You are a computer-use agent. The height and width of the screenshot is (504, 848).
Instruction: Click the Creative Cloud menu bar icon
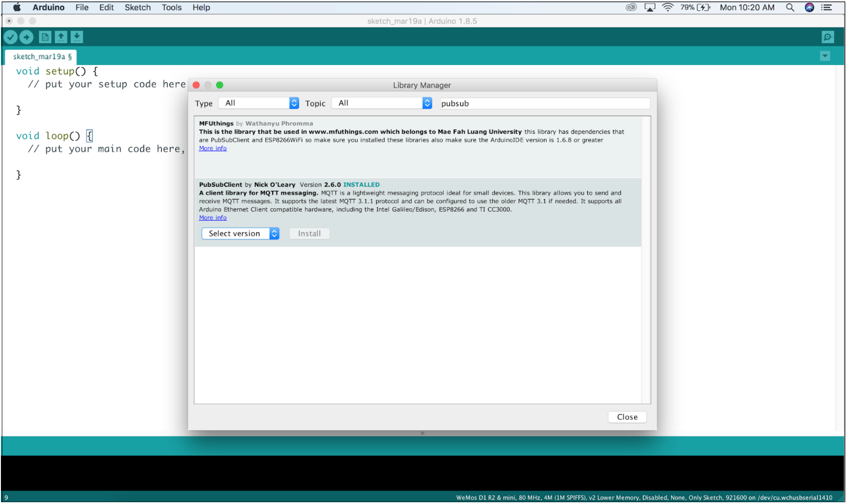click(x=631, y=7)
